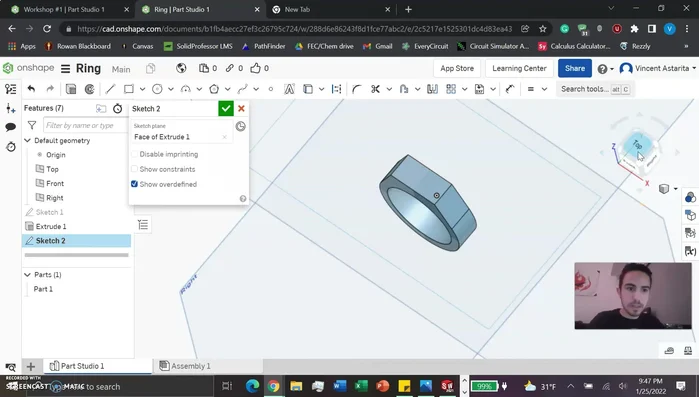Click the Sketch plane field Face of Extrude 1
This screenshot has width=699, height=397.
[181, 133]
